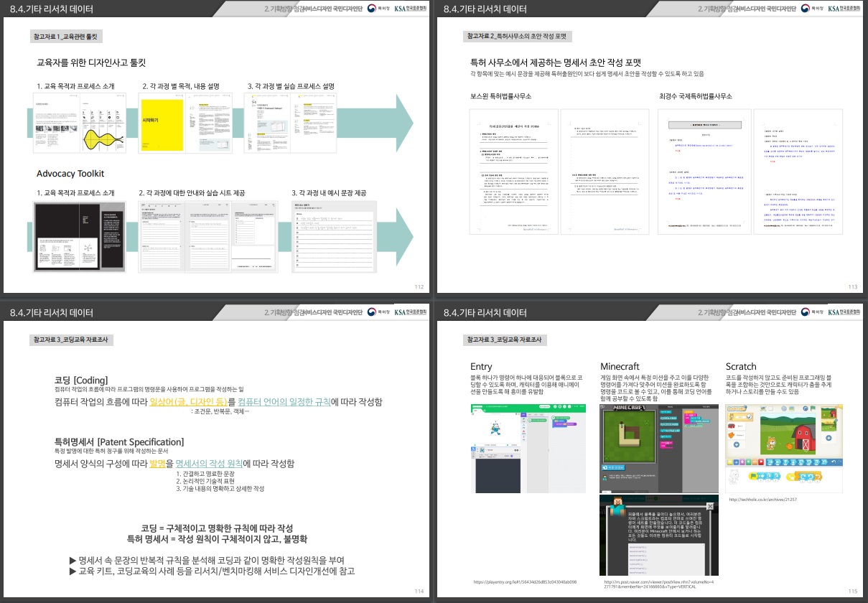Open the playentry.org source URL
The width and height of the screenshot is (868, 603).
(x=525, y=581)
